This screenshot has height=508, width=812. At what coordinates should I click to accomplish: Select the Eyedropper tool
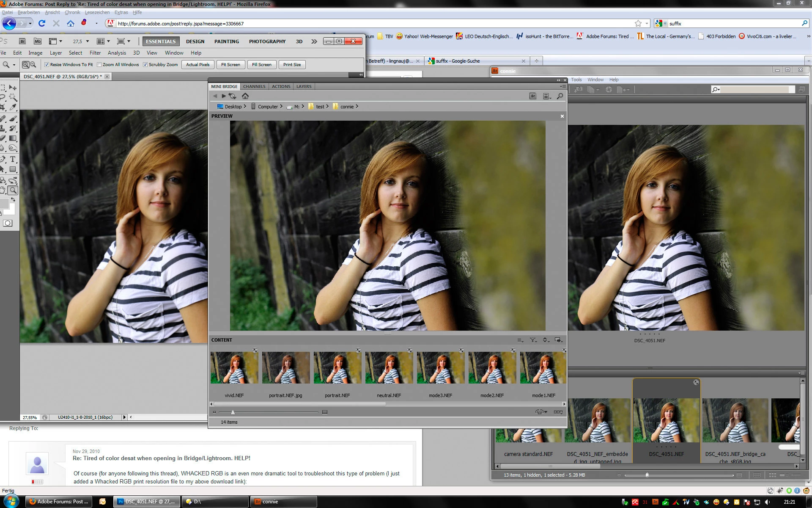[x=13, y=107]
